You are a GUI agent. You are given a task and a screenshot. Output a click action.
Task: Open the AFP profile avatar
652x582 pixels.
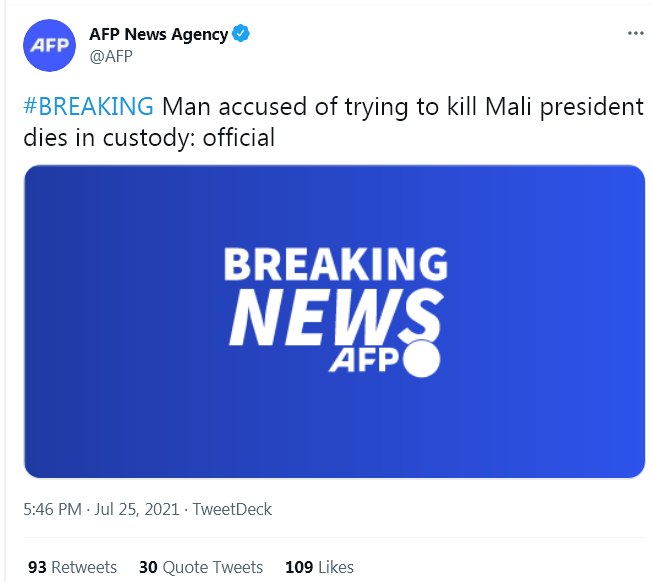pyautogui.click(x=49, y=45)
